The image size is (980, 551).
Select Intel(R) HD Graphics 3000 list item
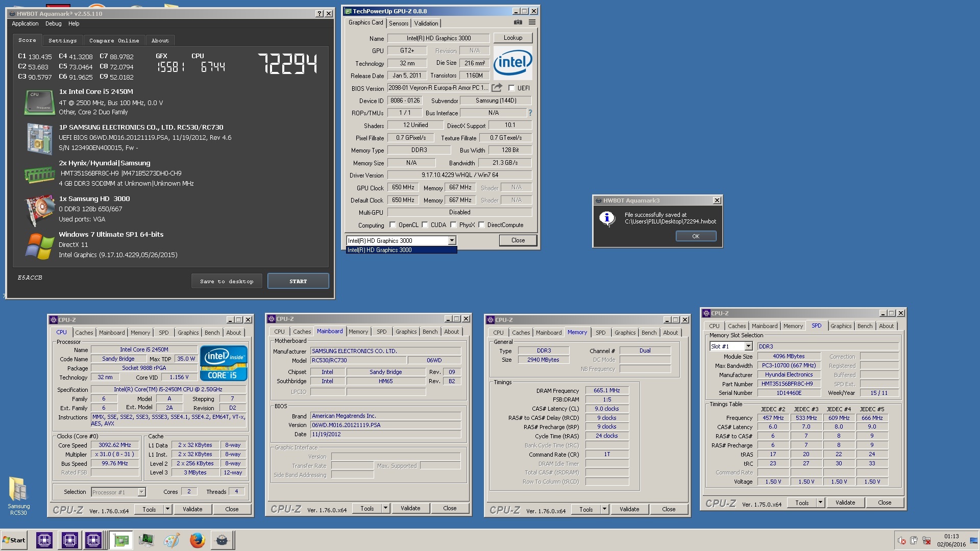pyautogui.click(x=401, y=250)
